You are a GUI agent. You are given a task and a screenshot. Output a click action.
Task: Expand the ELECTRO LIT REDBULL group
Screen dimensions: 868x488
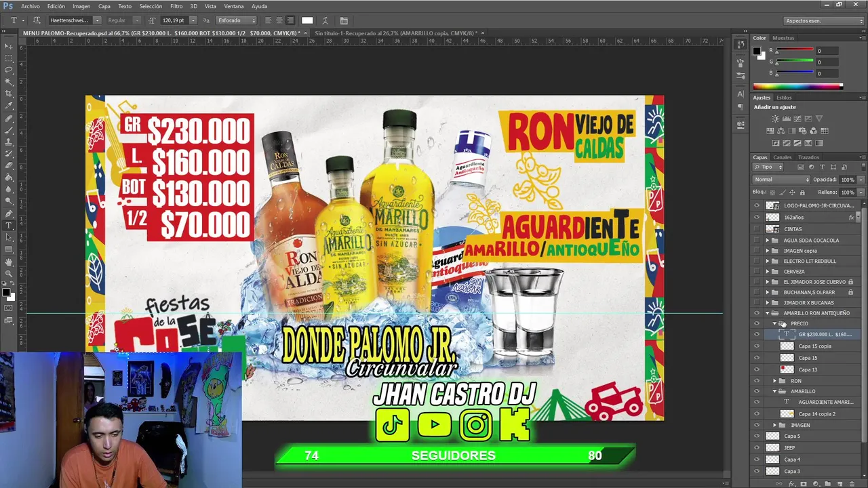click(768, 261)
